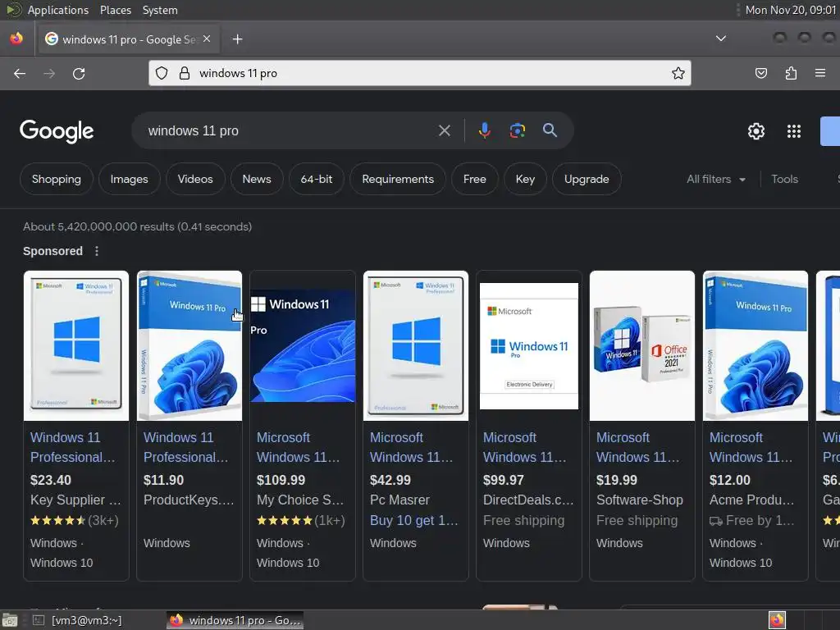
Task: Click the About 5,420,000,000 results text
Action: [137, 226]
